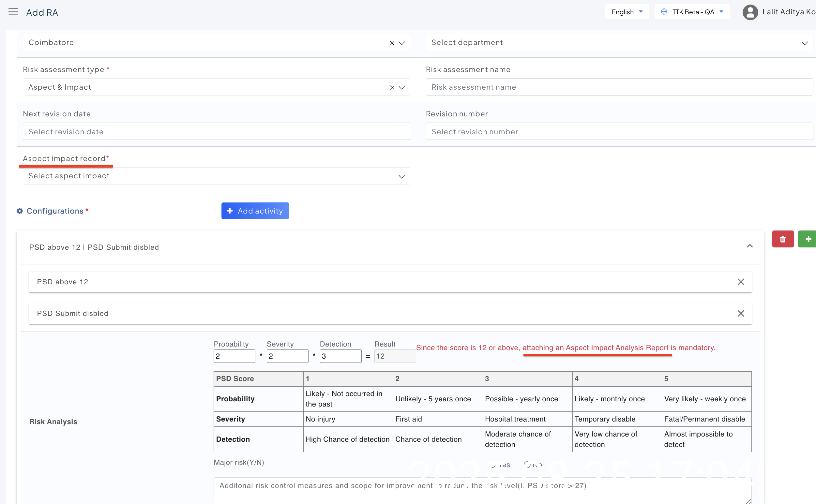Click the green plus add button

pos(808,239)
